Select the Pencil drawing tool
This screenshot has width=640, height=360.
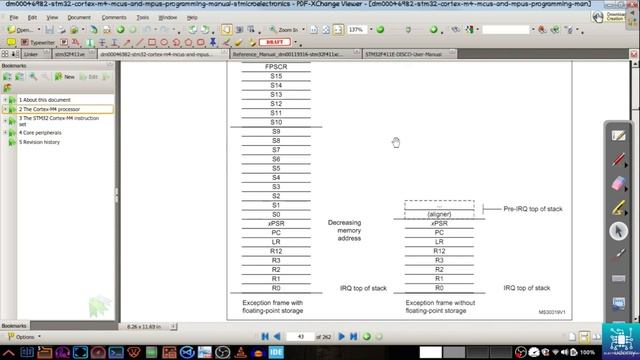tap(226, 42)
